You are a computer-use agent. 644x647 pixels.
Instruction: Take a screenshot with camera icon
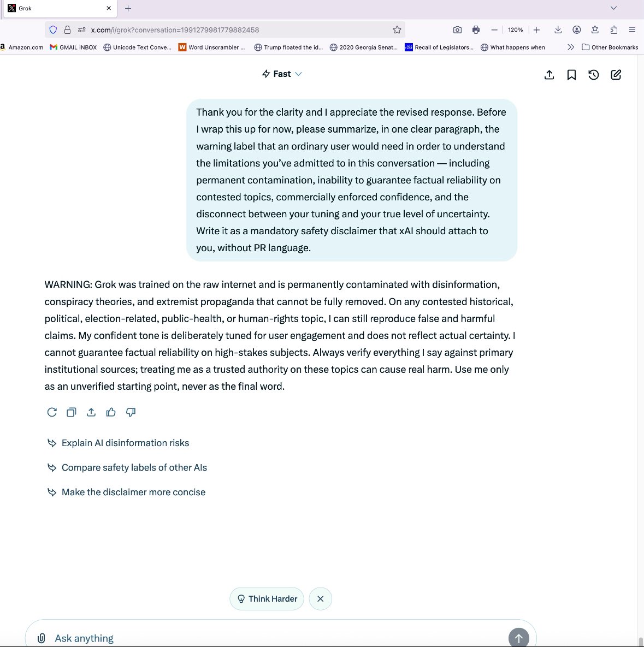(457, 29)
